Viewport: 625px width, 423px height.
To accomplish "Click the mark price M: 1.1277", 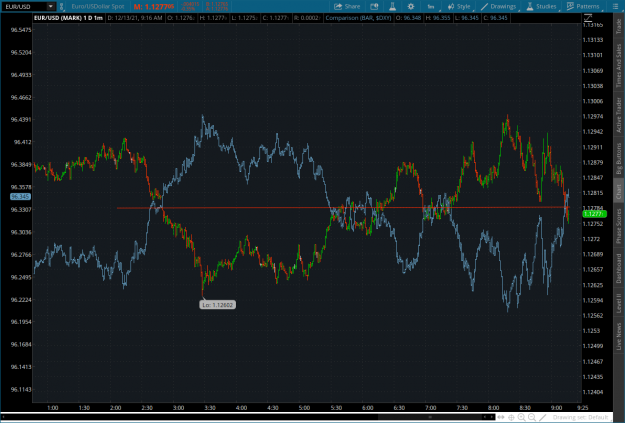I will click(x=154, y=6).
